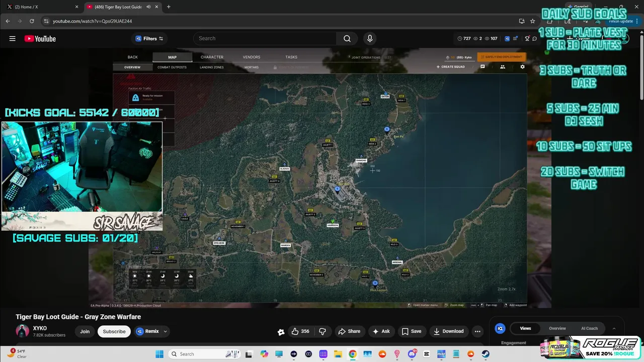This screenshot has width=644, height=362.
Task: Click the Blue Lagoon location marker
Action: (x=375, y=283)
